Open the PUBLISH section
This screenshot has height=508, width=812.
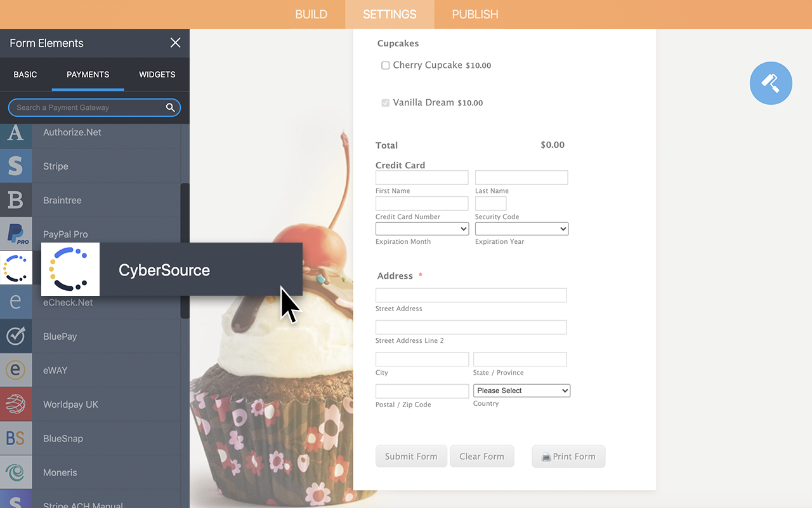coord(474,14)
